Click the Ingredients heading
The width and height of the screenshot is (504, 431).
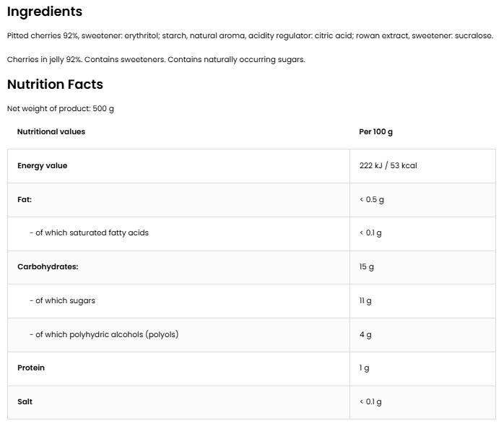(x=45, y=12)
